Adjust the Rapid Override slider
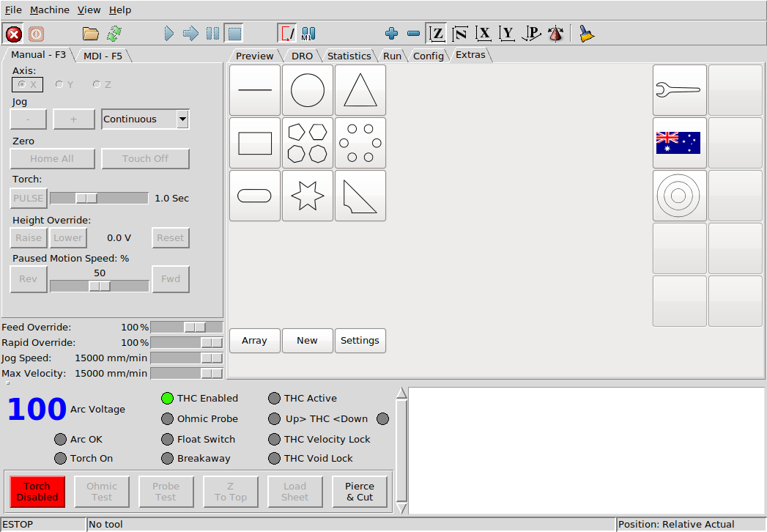This screenshot has width=767, height=532. pyautogui.click(x=187, y=343)
